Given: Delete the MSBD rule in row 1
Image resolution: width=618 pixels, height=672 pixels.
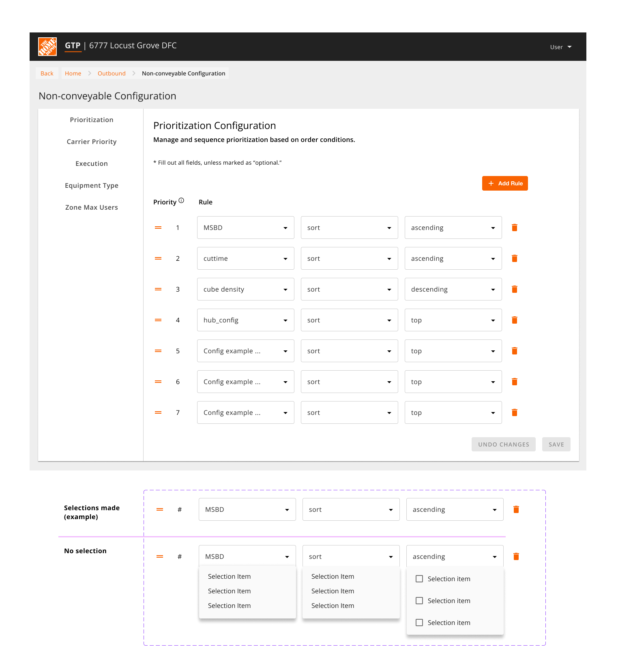Looking at the screenshot, I should [x=515, y=228].
